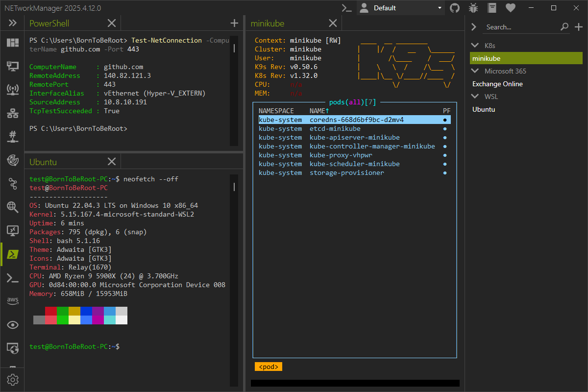588x392 pixels.
Task: Select the Network Interface tool
Action: tap(12, 65)
